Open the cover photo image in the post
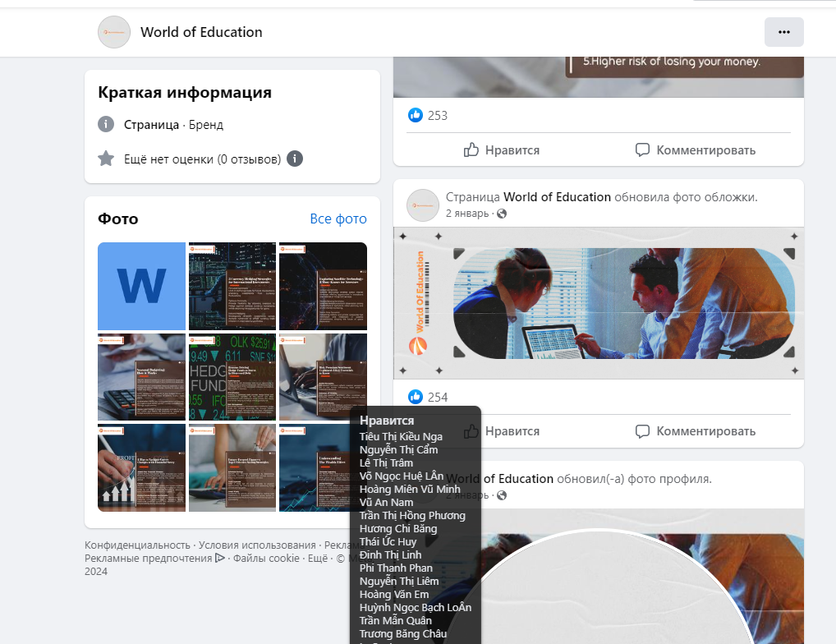Image resolution: width=836 pixels, height=644 pixels. [599, 303]
